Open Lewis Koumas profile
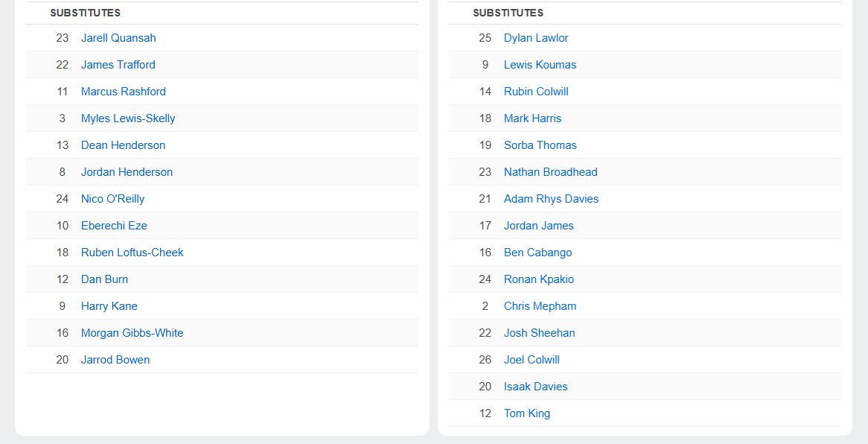 [540, 65]
